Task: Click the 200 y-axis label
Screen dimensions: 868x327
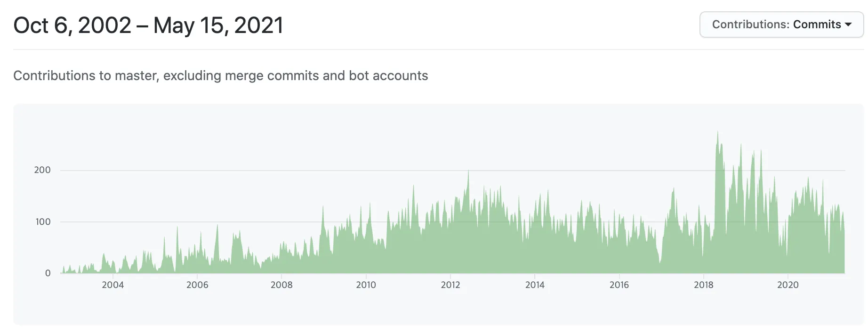Action: [42, 170]
